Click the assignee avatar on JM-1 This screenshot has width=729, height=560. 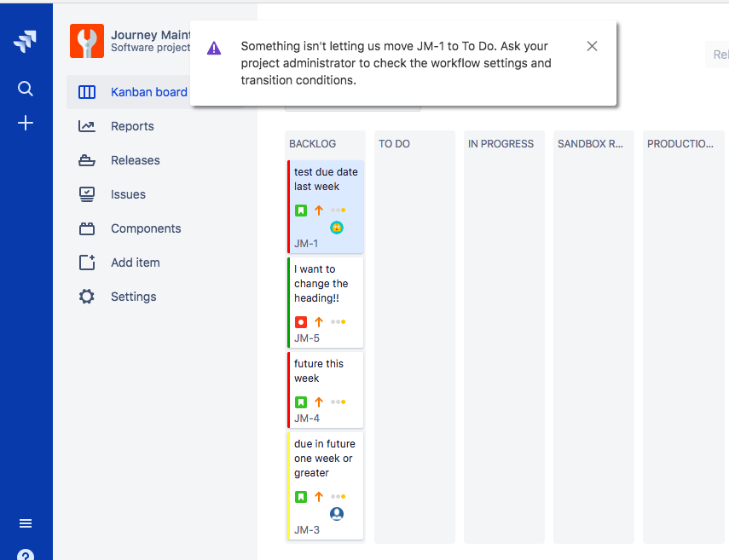click(x=337, y=228)
